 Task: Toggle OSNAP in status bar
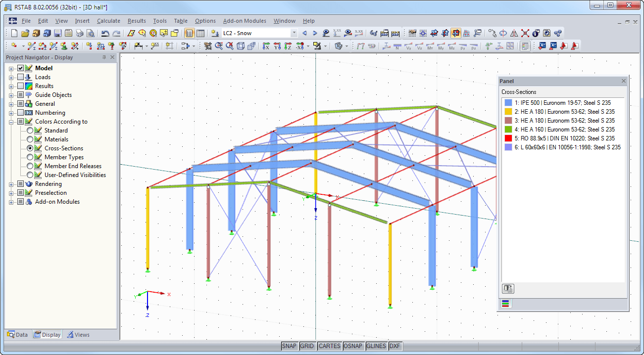click(x=353, y=346)
